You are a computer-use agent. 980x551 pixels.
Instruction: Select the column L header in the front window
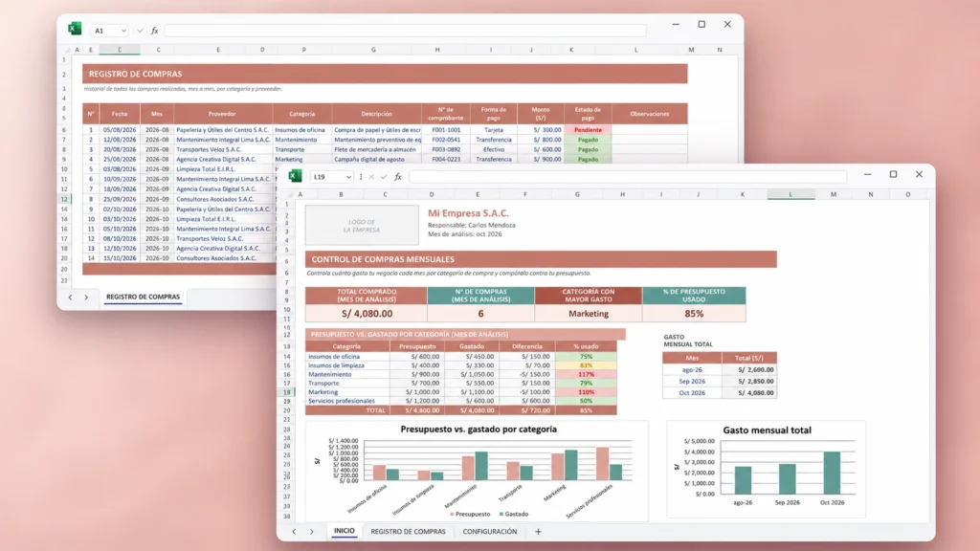tap(791, 194)
